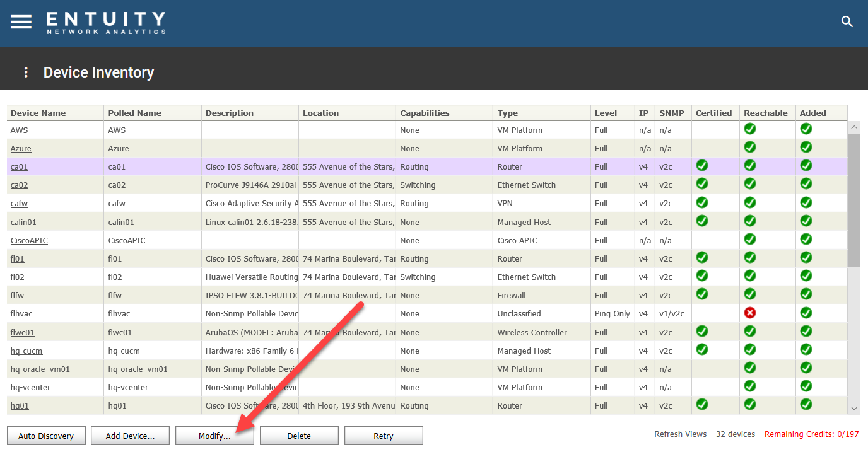Open the fl01 device link

17,259
